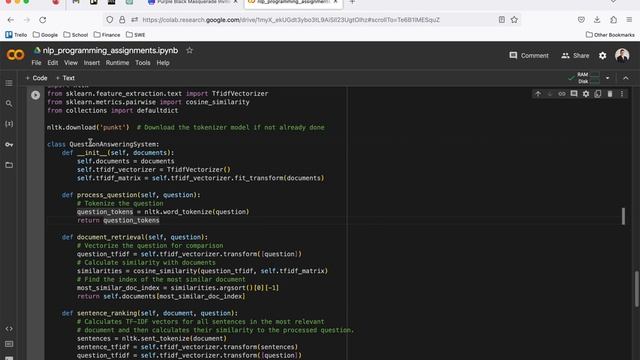Click the code cell vertical scrollbar thumb
This screenshot has height=360, width=640.
623,216
